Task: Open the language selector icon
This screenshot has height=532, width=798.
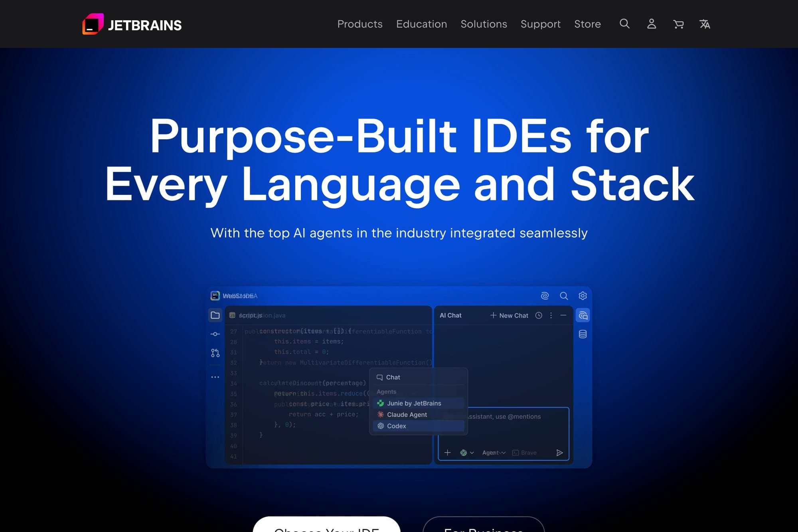Action: click(x=705, y=24)
